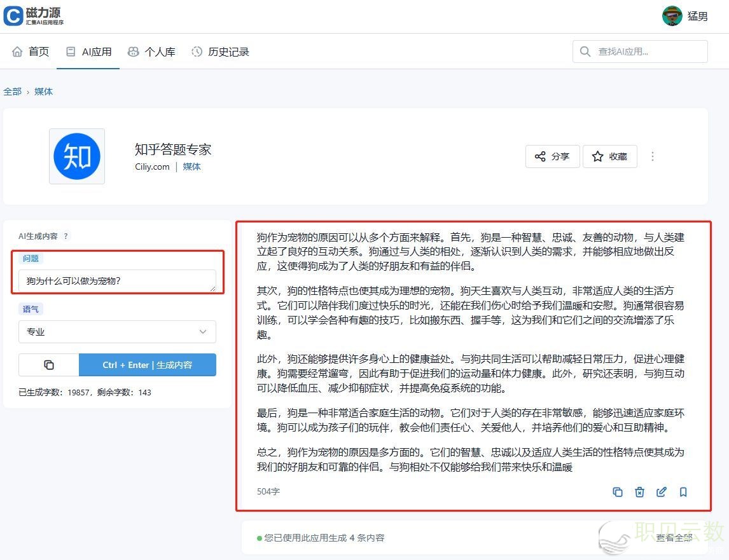Click the AI生成内容 help question mark
This screenshot has height=560, width=729.
(66, 236)
